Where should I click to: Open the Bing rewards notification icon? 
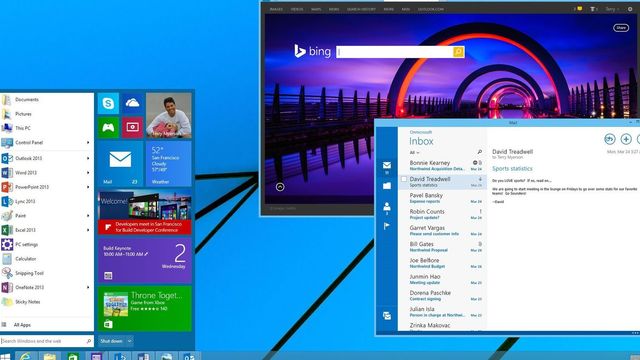(x=578, y=9)
